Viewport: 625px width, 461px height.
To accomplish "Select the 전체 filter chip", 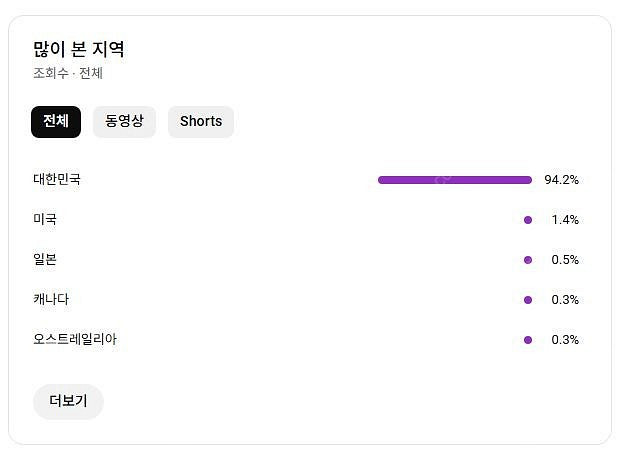I will click(x=56, y=122).
